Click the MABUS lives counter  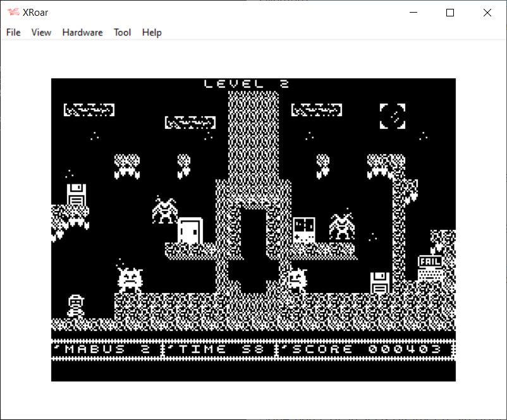pos(105,349)
